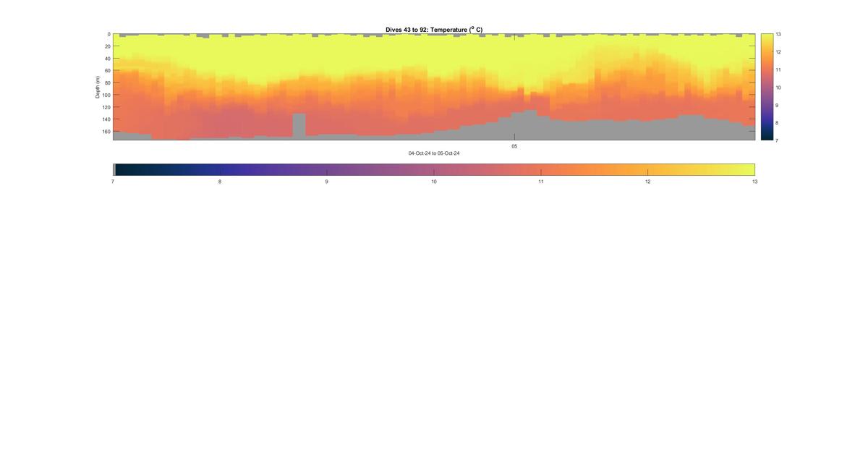Click vertical colorbar tick label '7'
Image resolution: width=868 pixels, height=450 pixels.
click(x=778, y=140)
